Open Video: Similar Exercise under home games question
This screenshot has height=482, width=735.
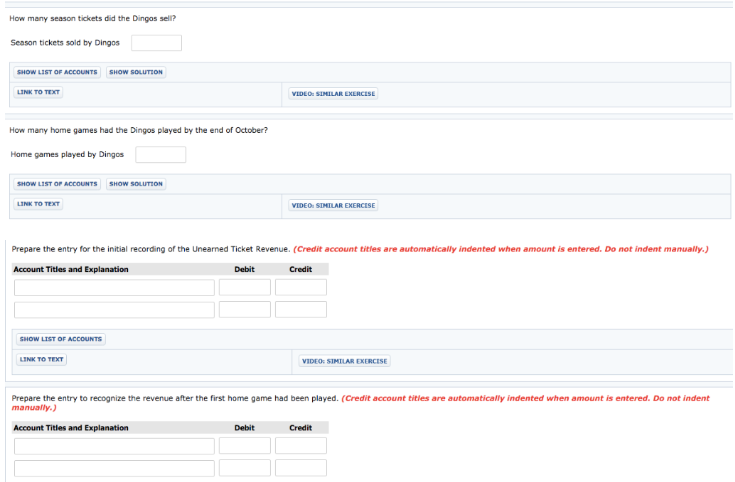coord(333,205)
